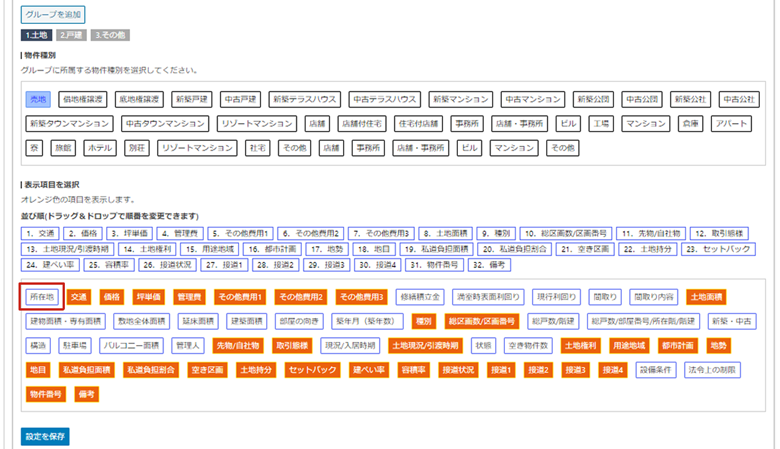Toggle the バルコニー面積 display item
This screenshot has width=780, height=449.
pyautogui.click(x=134, y=346)
